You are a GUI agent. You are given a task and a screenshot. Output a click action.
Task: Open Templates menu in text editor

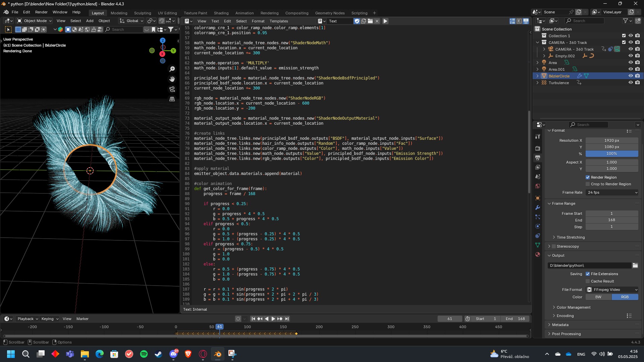point(279,21)
